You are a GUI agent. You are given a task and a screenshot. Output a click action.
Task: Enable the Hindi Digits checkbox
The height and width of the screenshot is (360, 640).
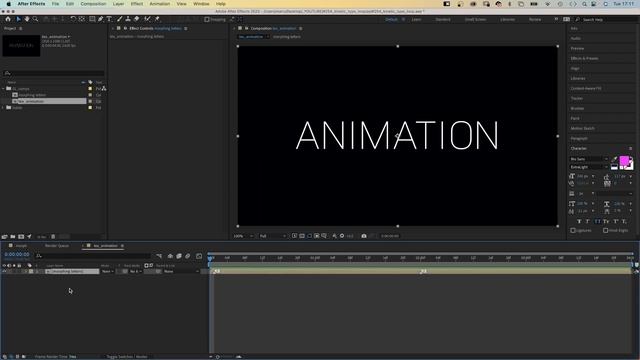(x=606, y=230)
